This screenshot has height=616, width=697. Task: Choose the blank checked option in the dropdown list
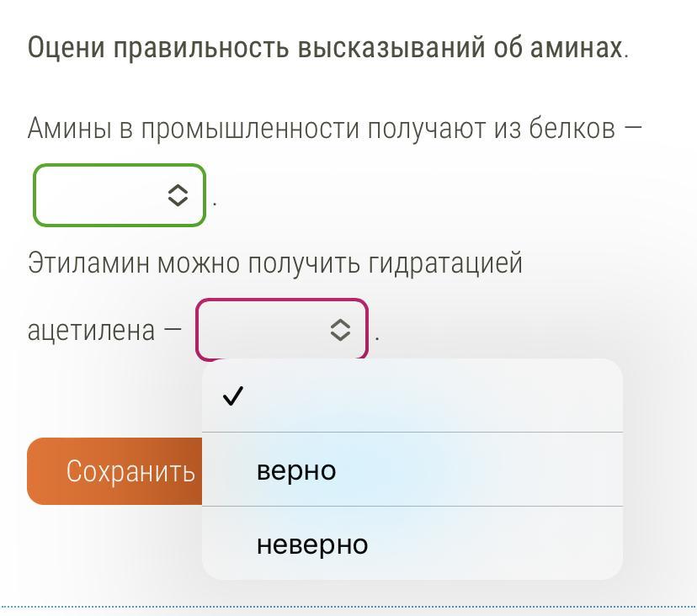pyautogui.click(x=412, y=396)
